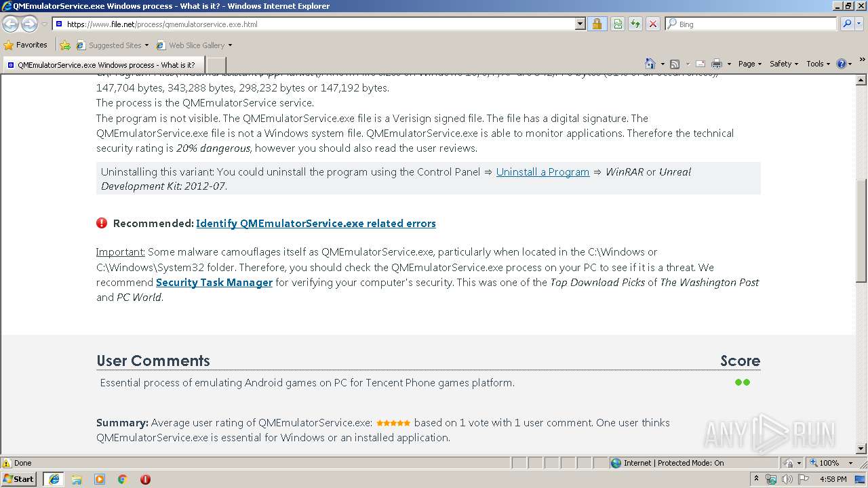The width and height of the screenshot is (868, 488).
Task: Click the green dots score indicator
Action: tap(743, 382)
